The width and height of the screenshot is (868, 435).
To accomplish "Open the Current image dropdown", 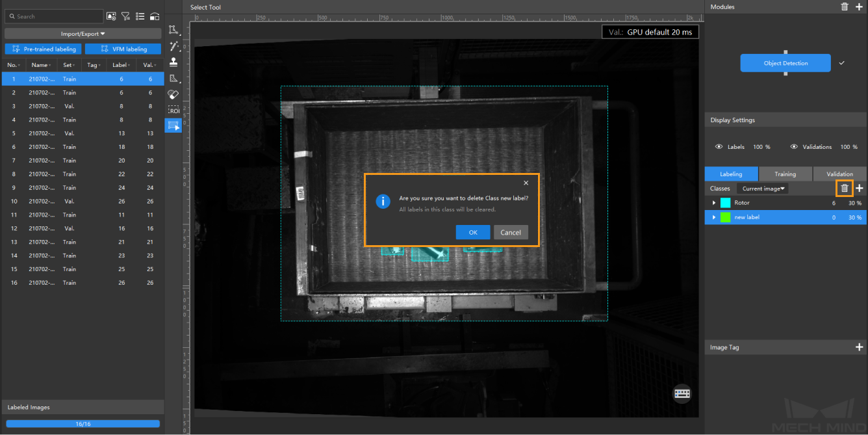I will click(763, 189).
